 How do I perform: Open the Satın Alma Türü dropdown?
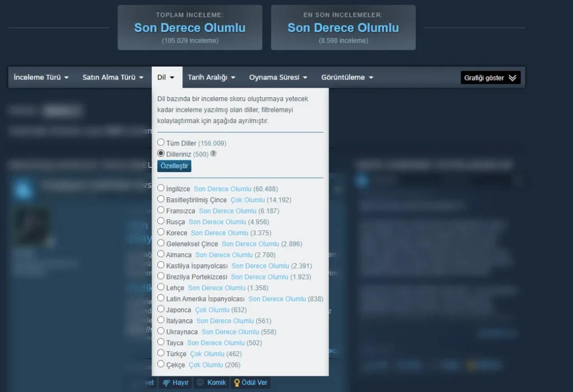point(112,78)
